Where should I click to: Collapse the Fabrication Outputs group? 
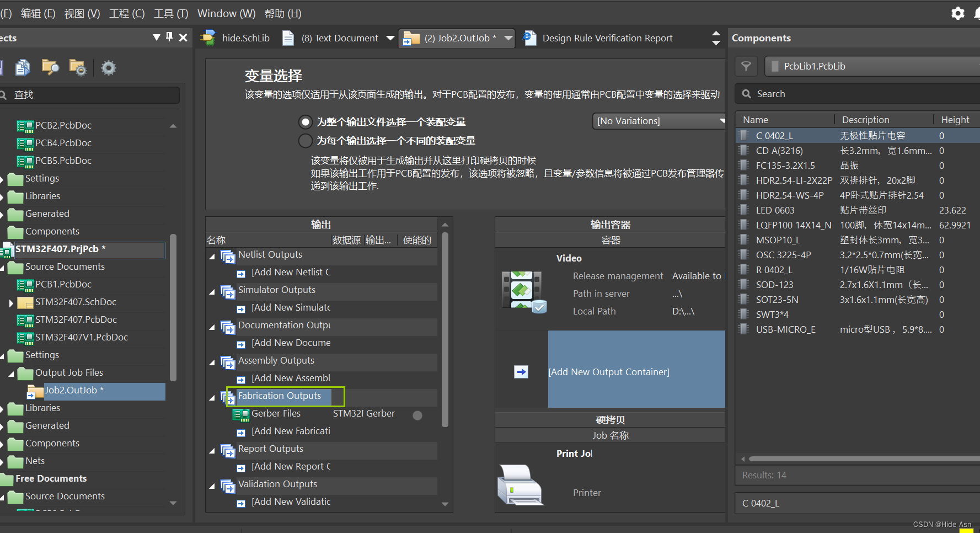[212, 398]
